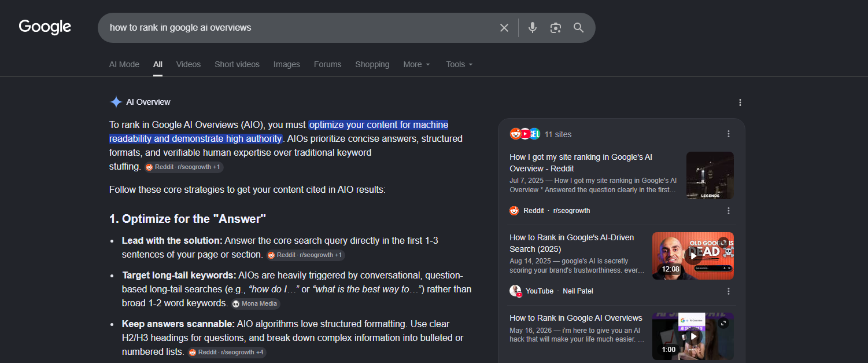868x363 pixels.
Task: Start voice search with the microphone icon
Action: (x=533, y=28)
